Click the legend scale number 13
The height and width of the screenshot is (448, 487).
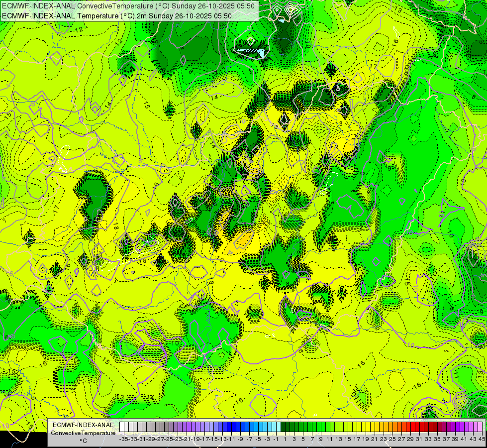pyautogui.click(x=339, y=439)
